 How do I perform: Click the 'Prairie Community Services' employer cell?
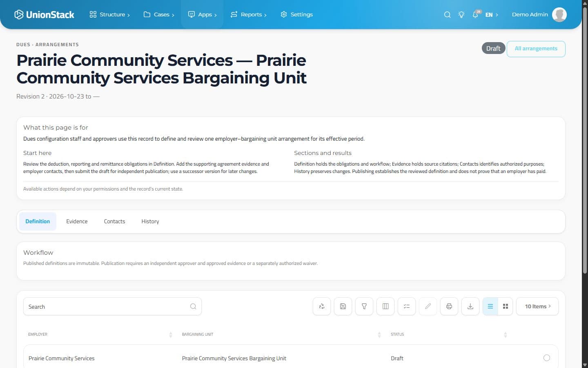(x=62, y=358)
